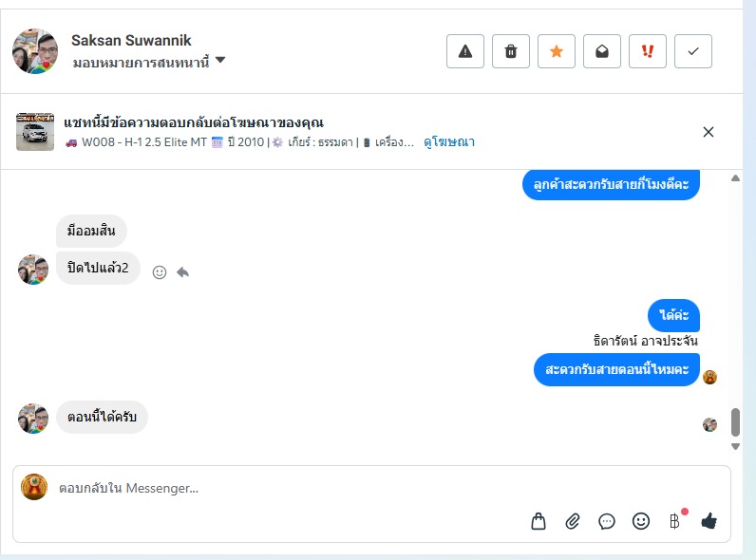
Task: Reply to the ปิดไปแล้ว2 message
Action: coord(182,272)
